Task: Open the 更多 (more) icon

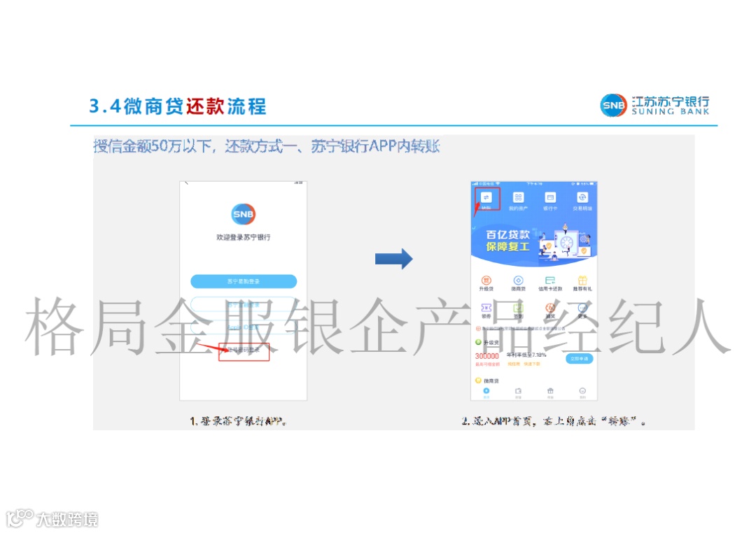Action: 582,311
